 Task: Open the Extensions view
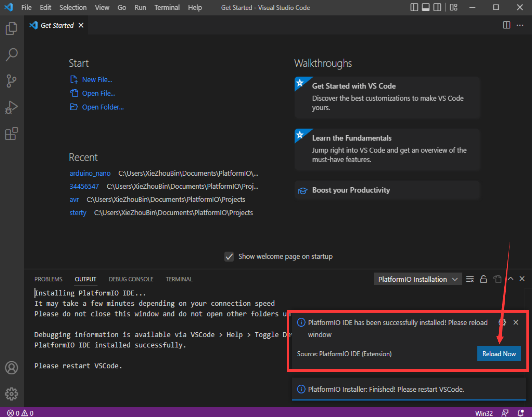12,134
